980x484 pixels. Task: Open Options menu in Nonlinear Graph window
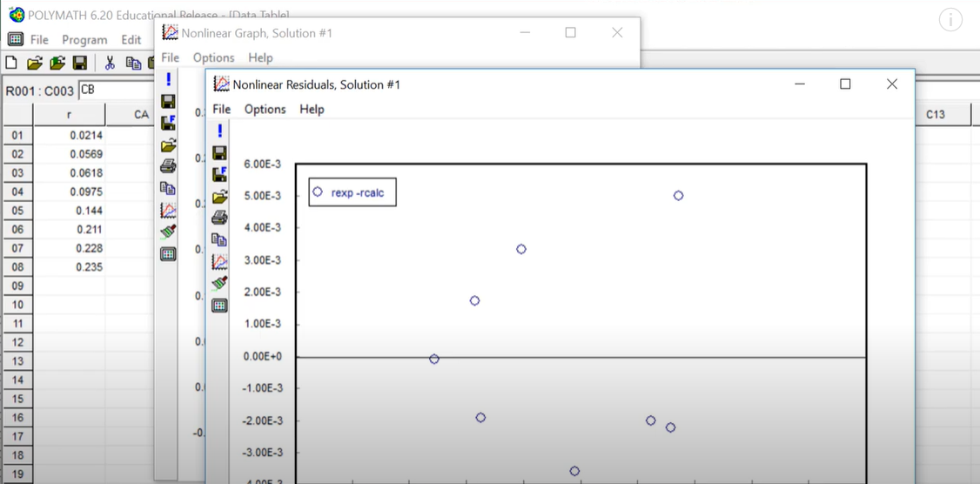pos(213,57)
